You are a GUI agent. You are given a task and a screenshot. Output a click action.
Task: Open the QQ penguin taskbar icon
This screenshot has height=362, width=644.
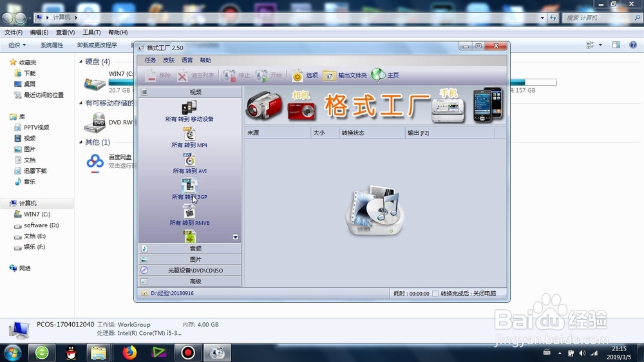(71, 352)
